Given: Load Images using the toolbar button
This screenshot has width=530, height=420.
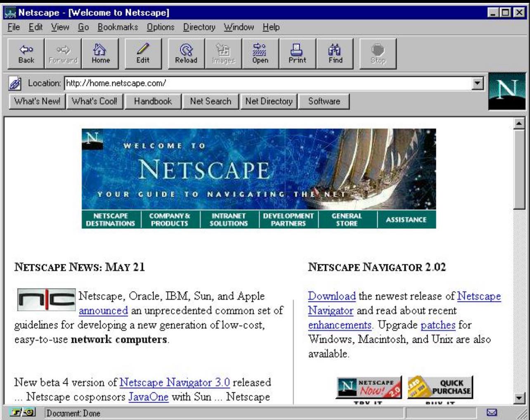Looking at the screenshot, I should [x=223, y=54].
